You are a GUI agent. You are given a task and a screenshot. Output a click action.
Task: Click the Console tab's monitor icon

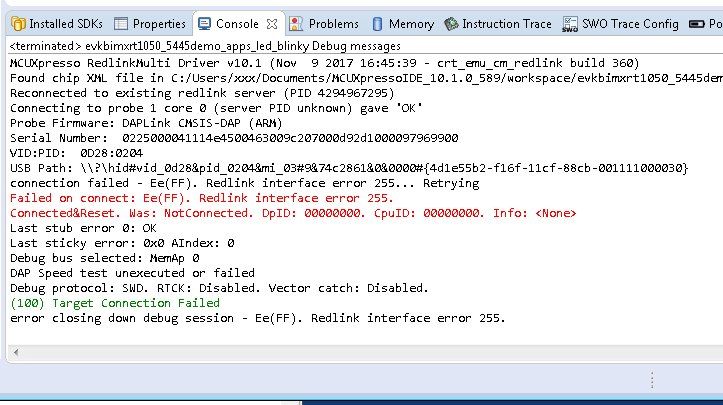pos(205,23)
